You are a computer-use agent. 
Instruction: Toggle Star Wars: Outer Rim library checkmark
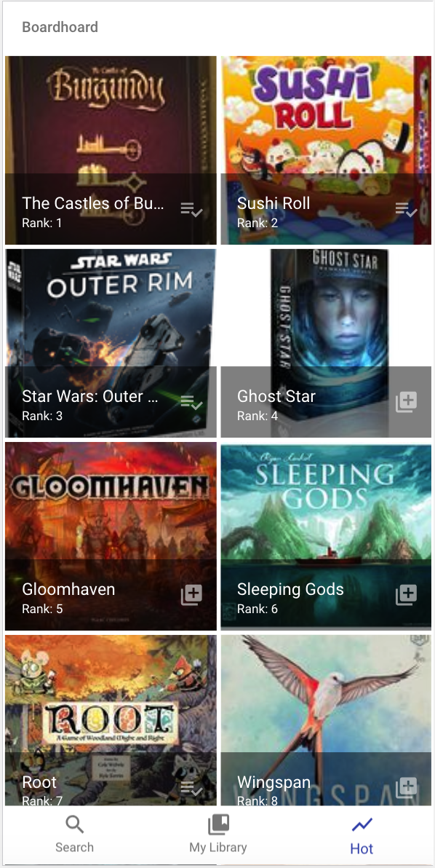point(191,403)
